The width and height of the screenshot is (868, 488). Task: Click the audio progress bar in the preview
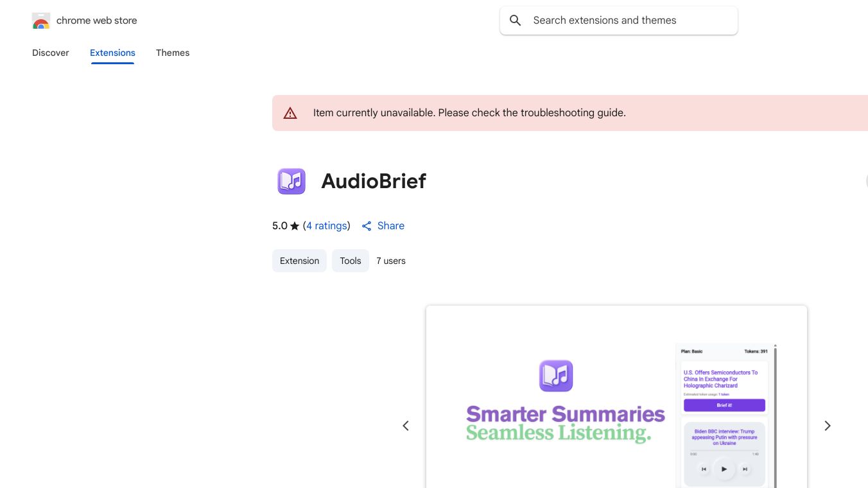pos(725,450)
